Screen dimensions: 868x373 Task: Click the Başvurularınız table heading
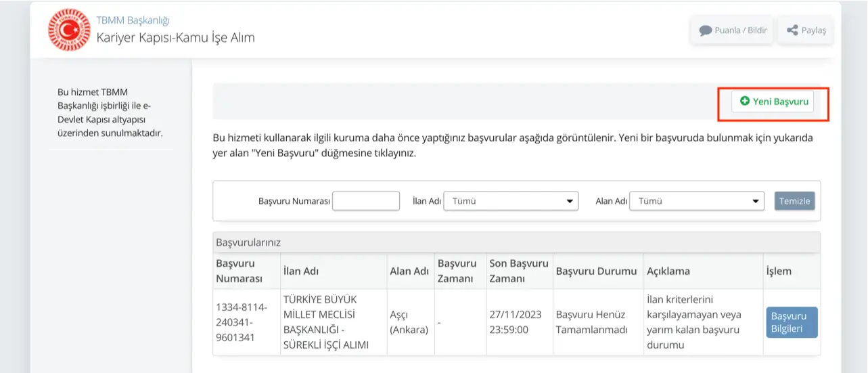248,242
